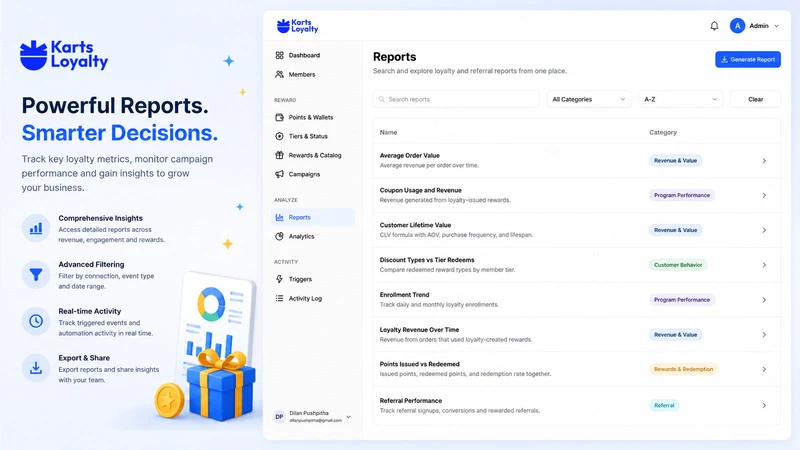Open Customer Lifetime Value row chevron

pos(764,230)
